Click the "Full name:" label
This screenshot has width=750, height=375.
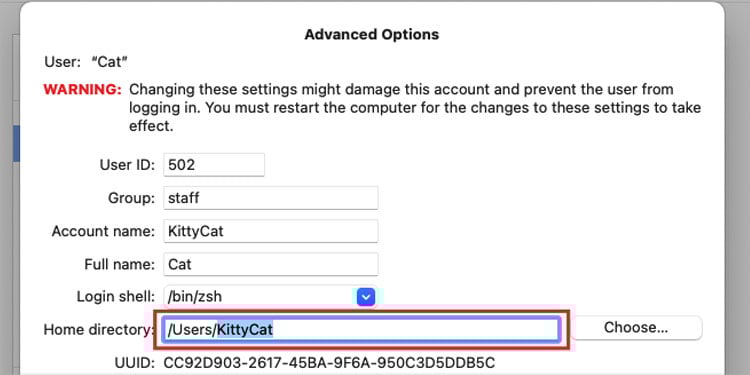tap(120, 265)
